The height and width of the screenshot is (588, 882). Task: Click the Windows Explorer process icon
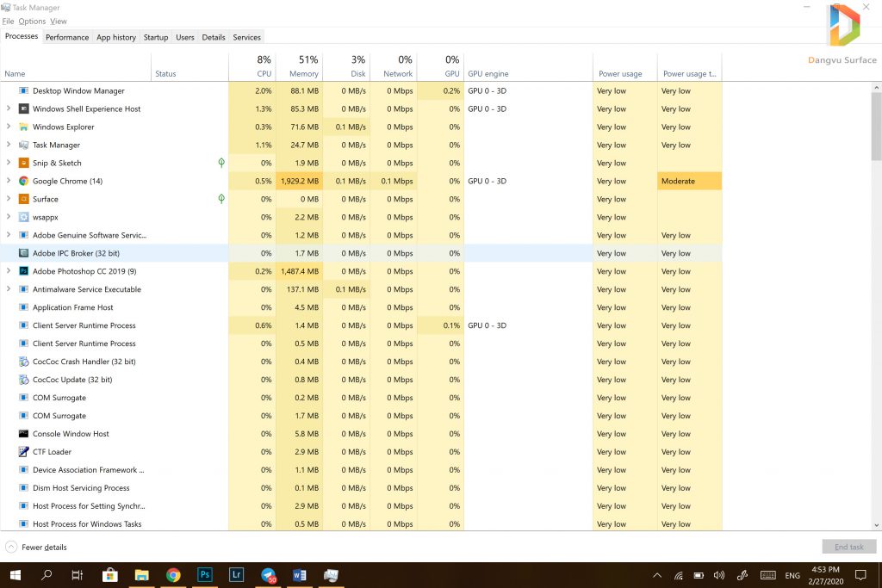(24, 127)
